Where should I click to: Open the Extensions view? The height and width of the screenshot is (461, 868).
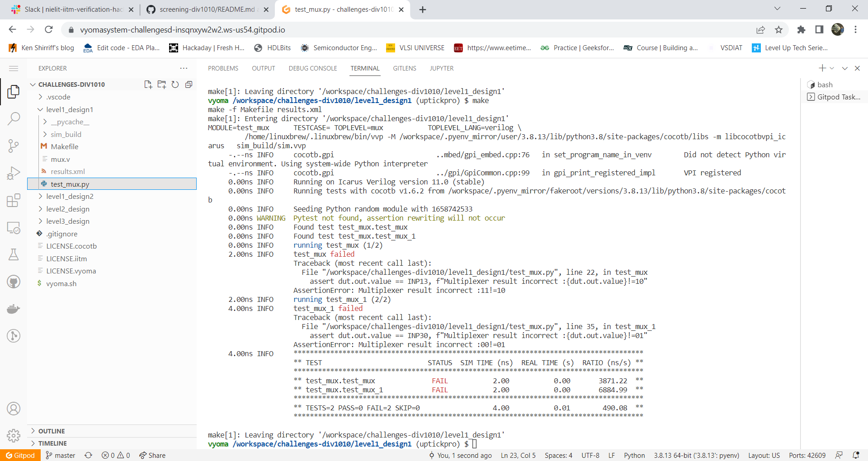[x=14, y=200]
